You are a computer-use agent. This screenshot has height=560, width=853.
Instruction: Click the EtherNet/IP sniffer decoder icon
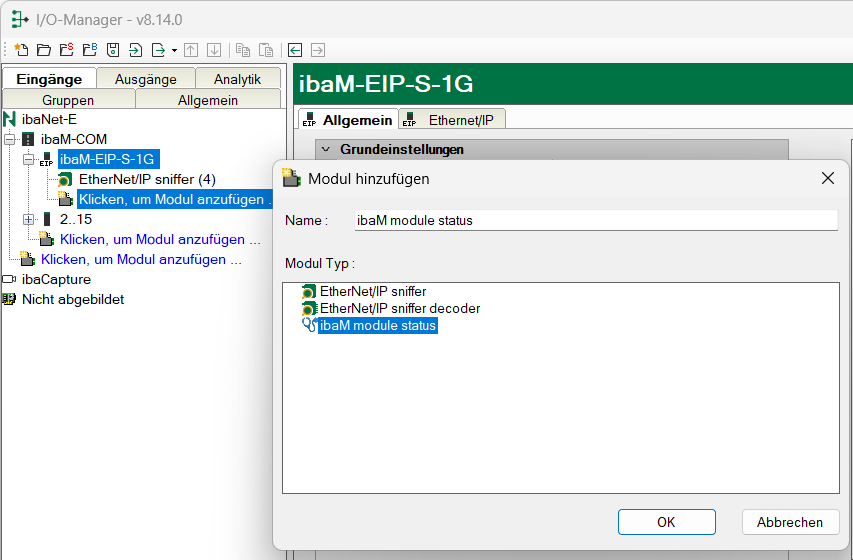coord(309,309)
